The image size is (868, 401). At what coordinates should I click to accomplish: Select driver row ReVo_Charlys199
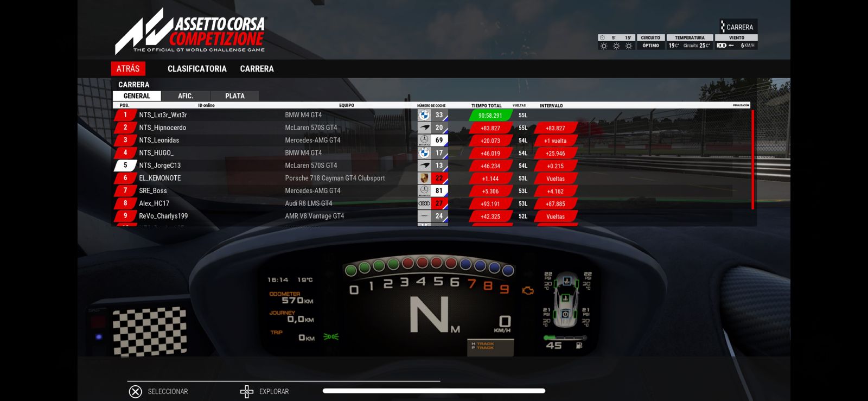(431, 216)
